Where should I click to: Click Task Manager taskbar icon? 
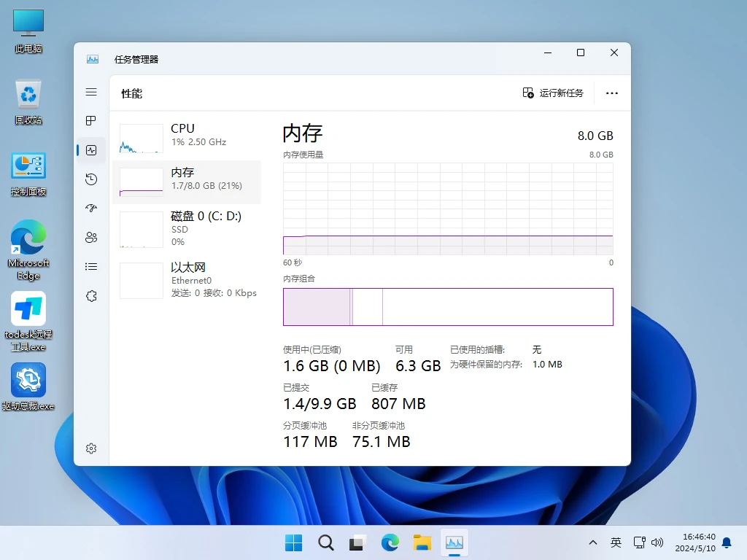[454, 542]
